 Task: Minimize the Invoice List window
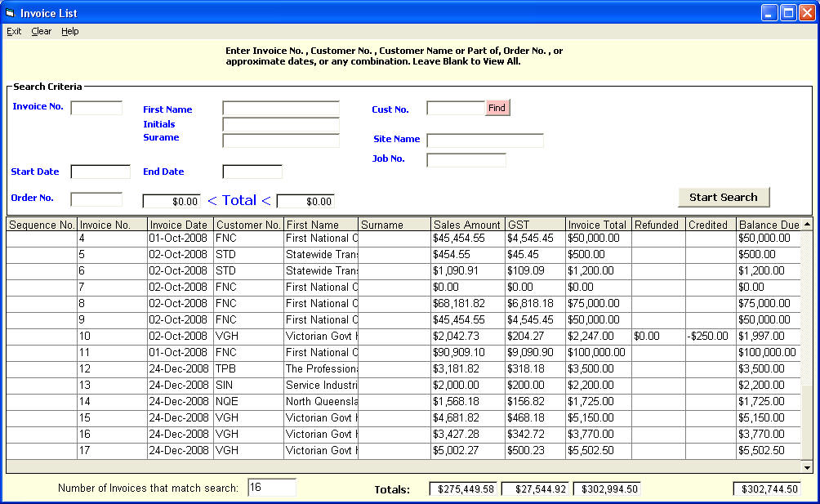click(x=769, y=12)
